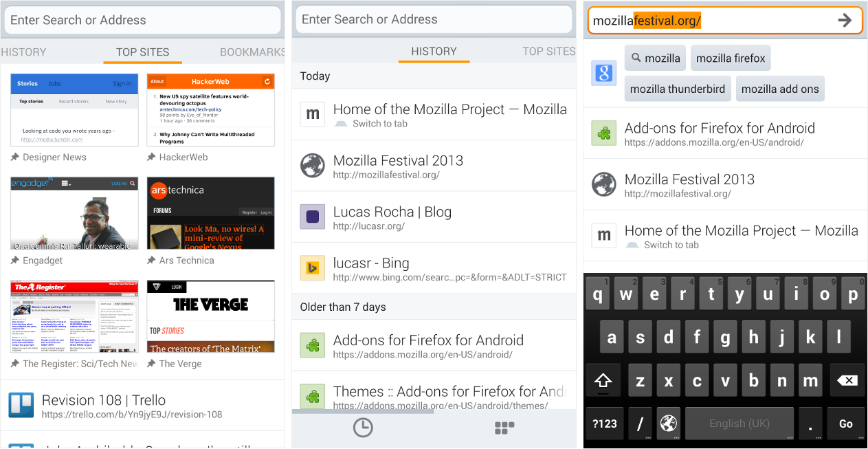Click the pin icon beside Engadget
This screenshot has width=868, height=449.
pyautogui.click(x=15, y=261)
